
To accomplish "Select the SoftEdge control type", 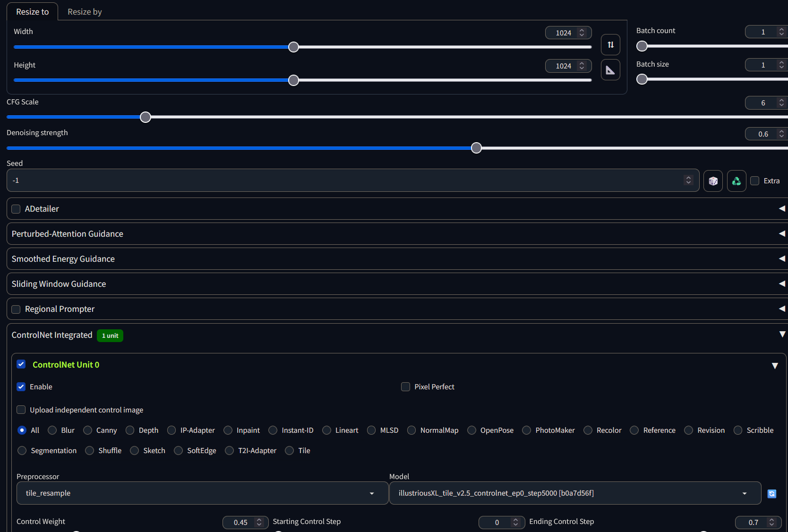I will pos(179,451).
